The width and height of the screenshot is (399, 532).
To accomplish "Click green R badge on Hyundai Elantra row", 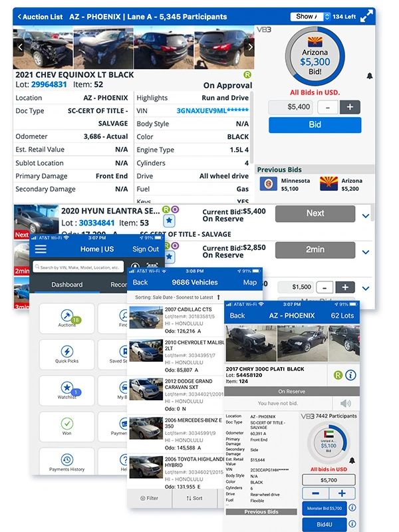I will [x=166, y=209].
